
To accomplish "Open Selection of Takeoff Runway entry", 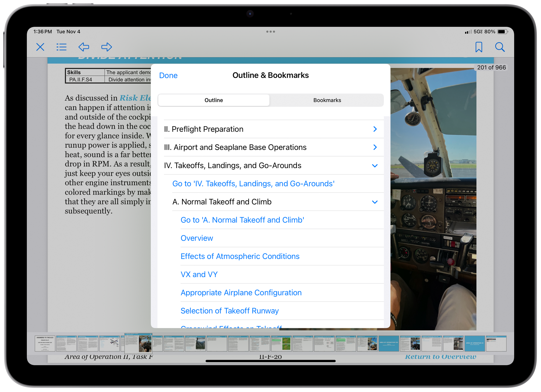I will pyautogui.click(x=229, y=311).
